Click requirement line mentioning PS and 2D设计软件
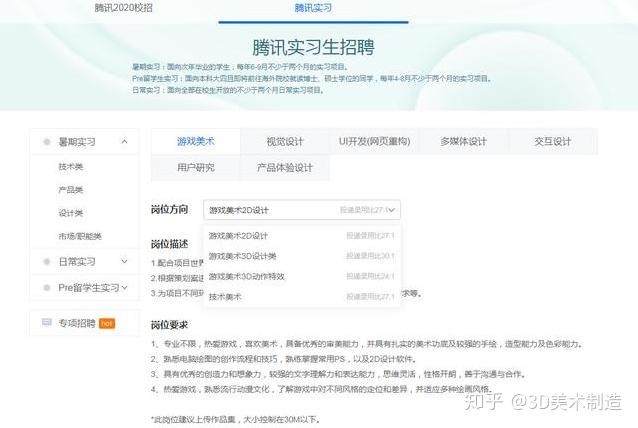 coord(284,359)
